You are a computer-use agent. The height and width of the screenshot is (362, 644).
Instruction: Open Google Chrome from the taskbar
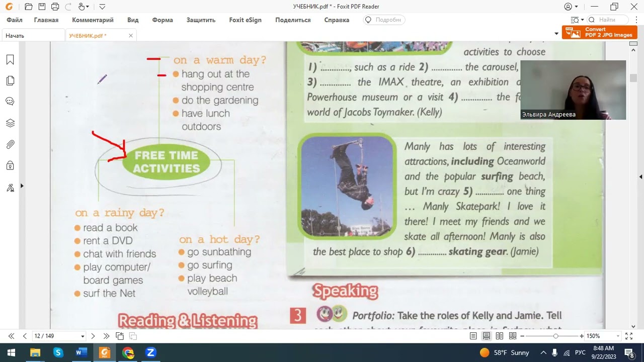(x=128, y=352)
